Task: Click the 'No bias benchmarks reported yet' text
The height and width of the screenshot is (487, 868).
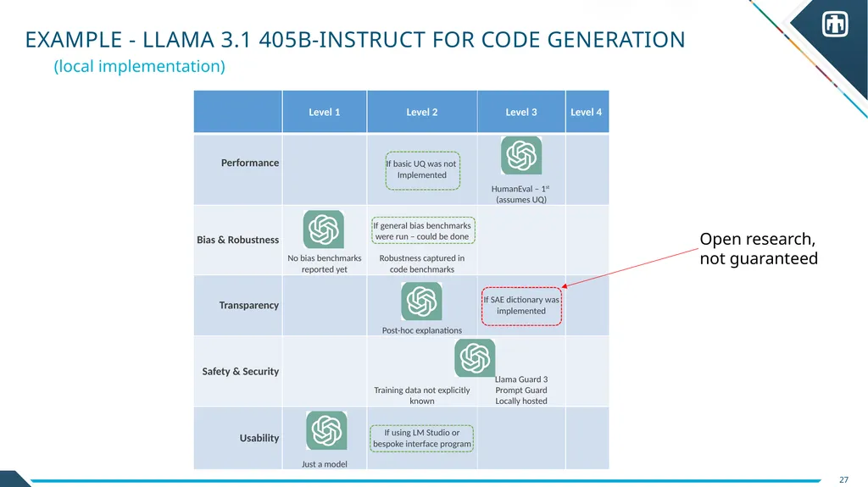Action: (325, 263)
